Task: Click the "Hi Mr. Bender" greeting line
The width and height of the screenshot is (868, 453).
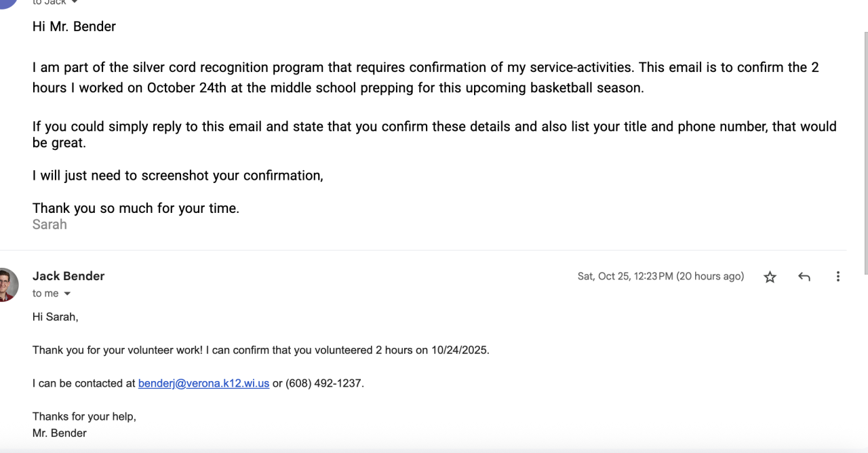Action: point(74,26)
